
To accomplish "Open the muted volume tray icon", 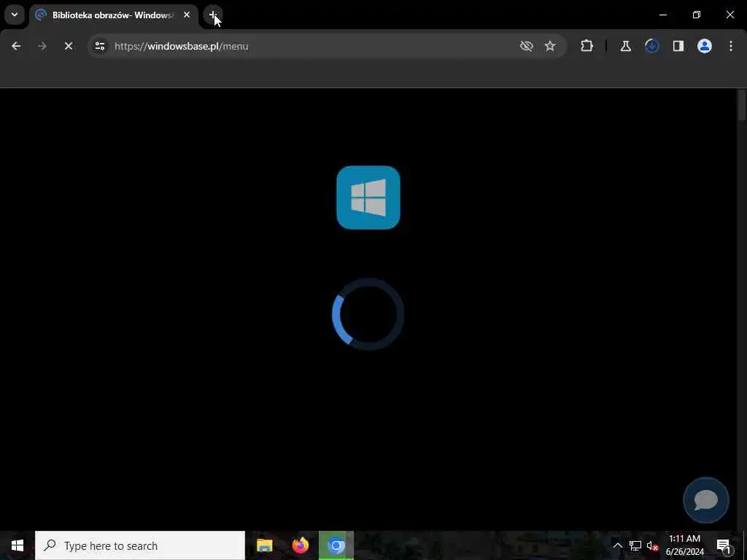I will pyautogui.click(x=653, y=545).
